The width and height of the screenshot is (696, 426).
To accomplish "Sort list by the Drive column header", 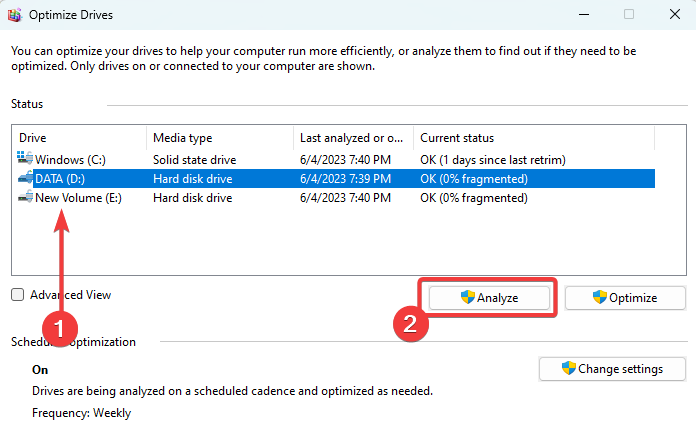I will [80, 138].
